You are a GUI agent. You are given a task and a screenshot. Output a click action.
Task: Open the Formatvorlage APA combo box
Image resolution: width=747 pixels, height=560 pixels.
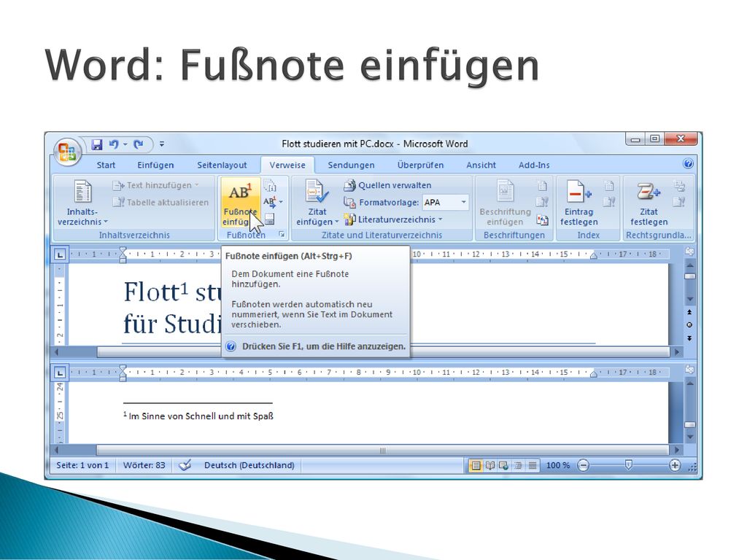click(x=446, y=203)
